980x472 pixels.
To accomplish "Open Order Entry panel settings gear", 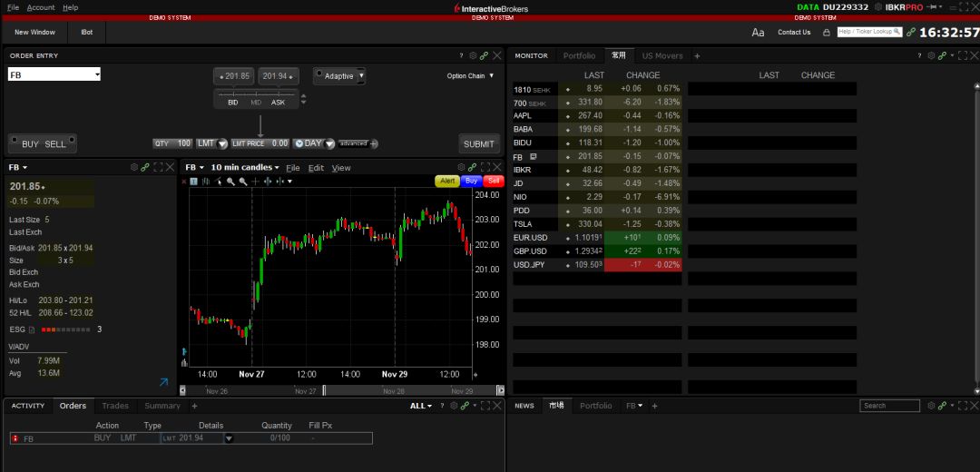I will (x=472, y=55).
